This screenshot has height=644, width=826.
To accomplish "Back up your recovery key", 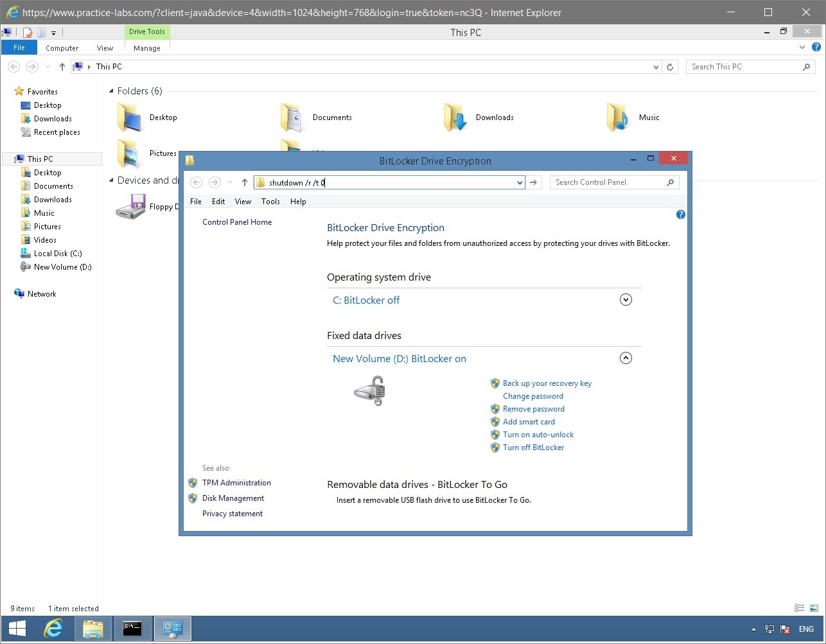I will point(547,383).
